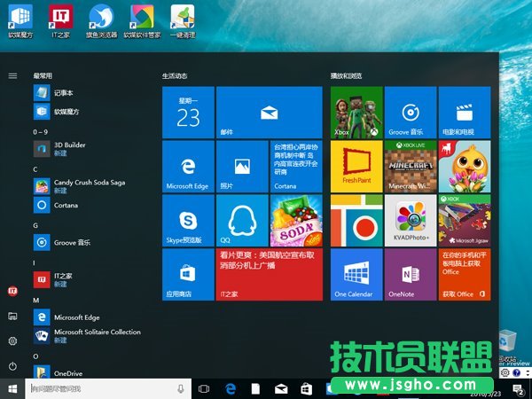Image resolution: width=532 pixels, height=399 pixels.
Task: Open 旗鱼浏览器 desktop shortcut
Action: (101, 21)
